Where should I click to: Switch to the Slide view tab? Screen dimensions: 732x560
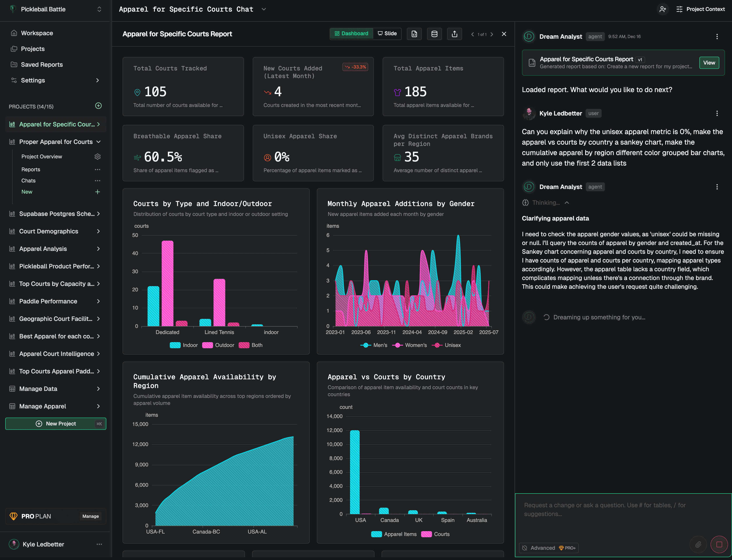387,33
